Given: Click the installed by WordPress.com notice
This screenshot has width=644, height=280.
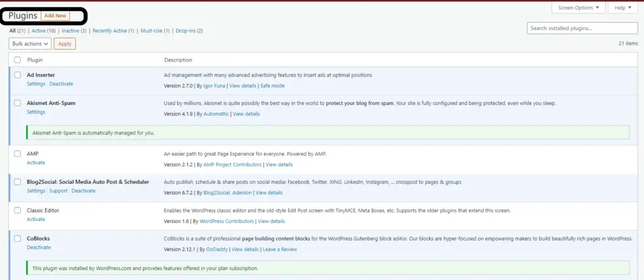Looking at the screenshot, I should coord(328,268).
